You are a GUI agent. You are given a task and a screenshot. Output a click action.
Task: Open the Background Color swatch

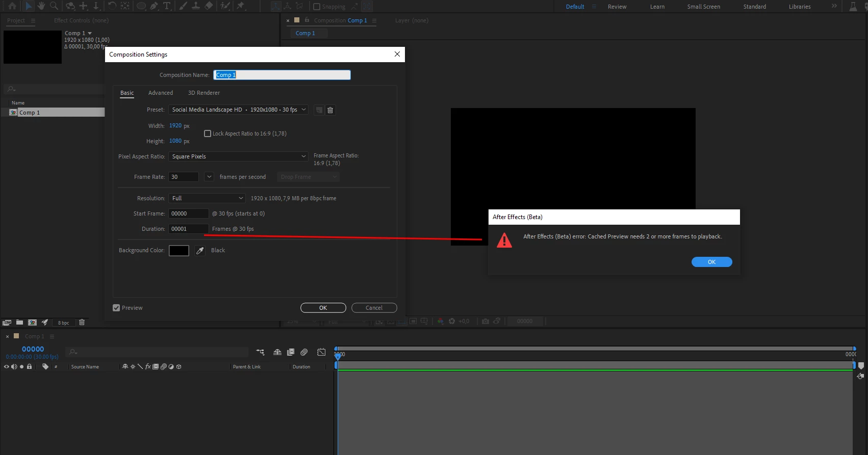179,251
